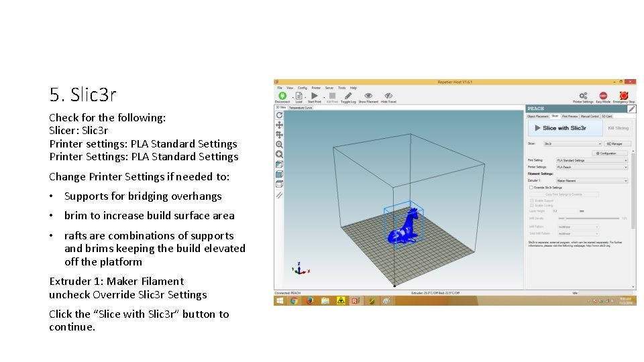
Task: Switch to the Temperature Curve tab
Action: pos(301,107)
